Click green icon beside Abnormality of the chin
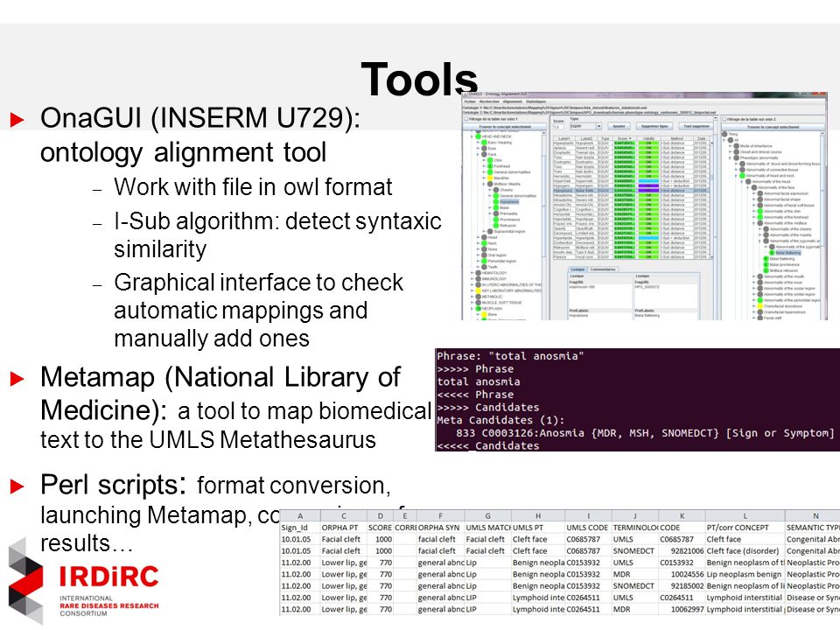The height and width of the screenshot is (630, 840). [x=759, y=211]
